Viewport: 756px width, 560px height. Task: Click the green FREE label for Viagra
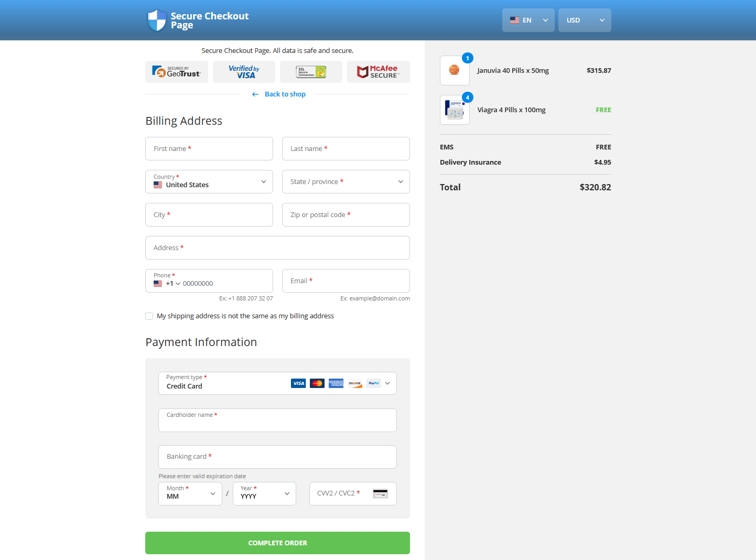(603, 110)
